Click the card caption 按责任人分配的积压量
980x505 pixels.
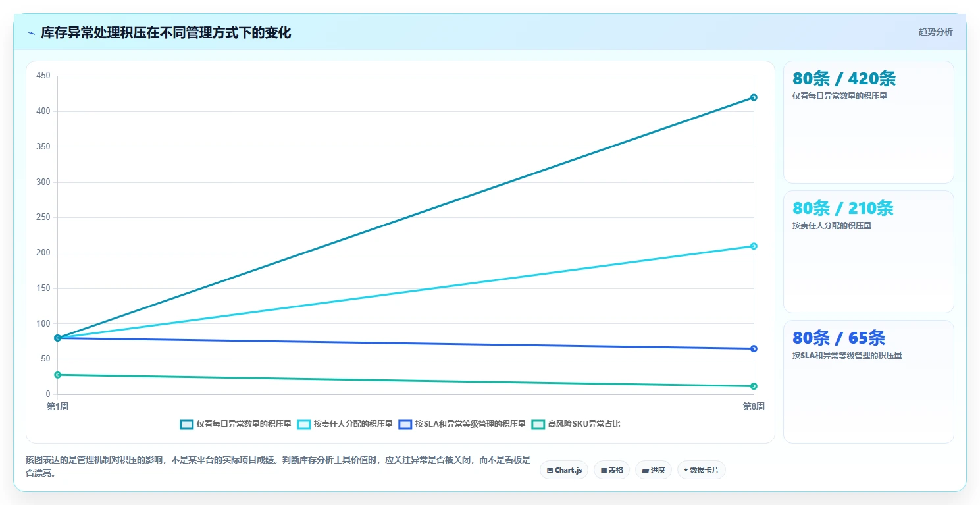point(832,226)
